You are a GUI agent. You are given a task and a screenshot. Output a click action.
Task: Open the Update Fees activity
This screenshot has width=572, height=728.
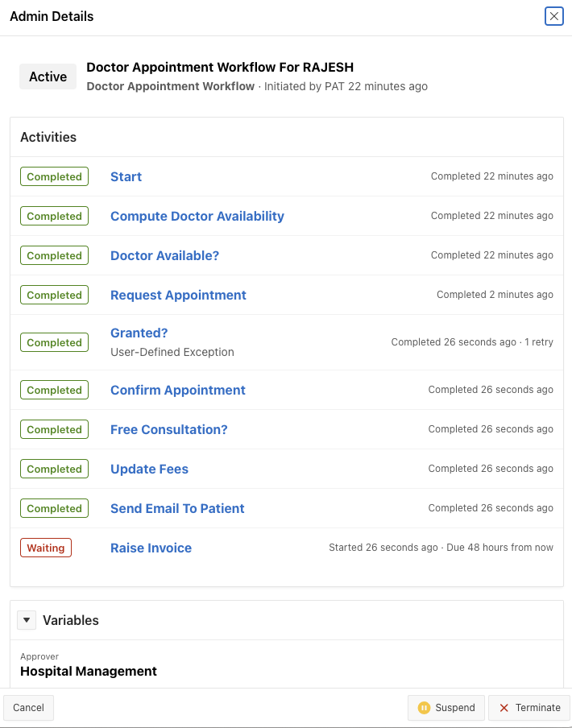149,469
